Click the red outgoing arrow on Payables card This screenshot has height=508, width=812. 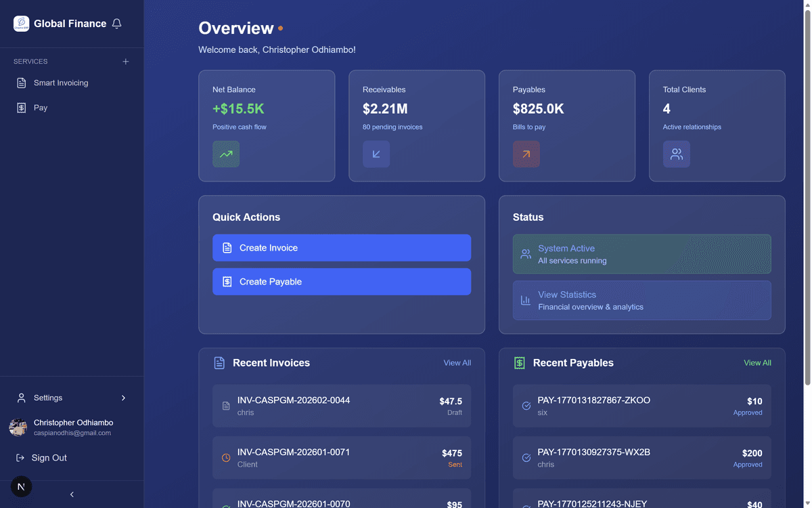pyautogui.click(x=526, y=154)
